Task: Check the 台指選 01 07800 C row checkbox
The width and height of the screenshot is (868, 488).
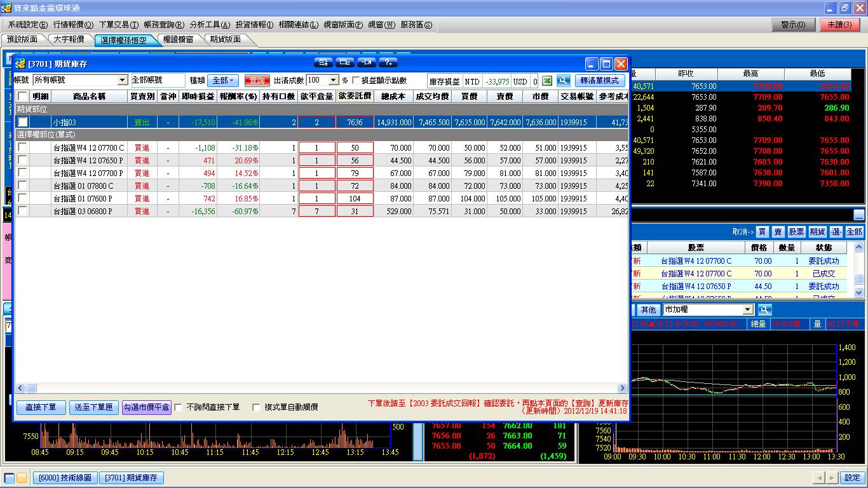Action: coord(22,186)
